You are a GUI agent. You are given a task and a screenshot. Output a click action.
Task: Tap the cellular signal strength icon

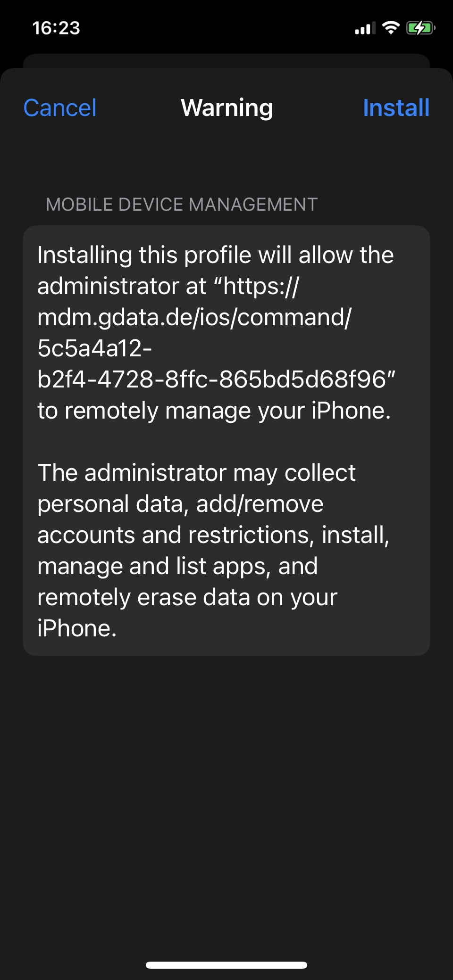(x=365, y=28)
